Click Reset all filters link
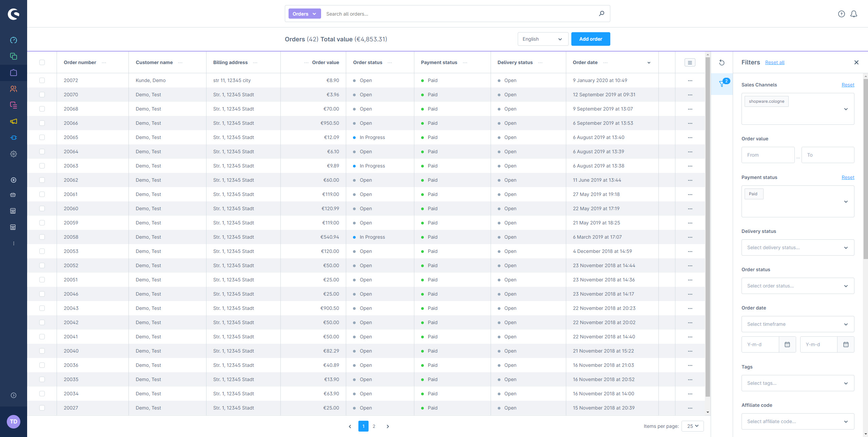868x437 pixels. pos(774,62)
